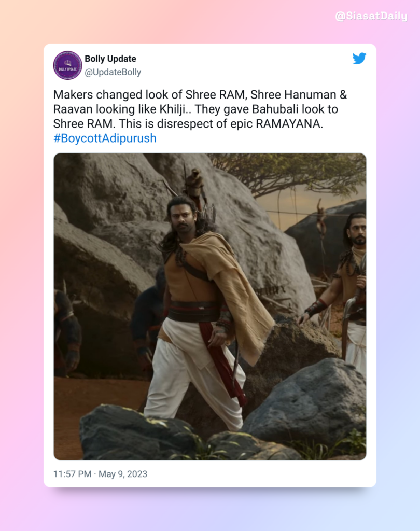
Task: Click the Twitter bird logo icon
Action: tap(359, 58)
